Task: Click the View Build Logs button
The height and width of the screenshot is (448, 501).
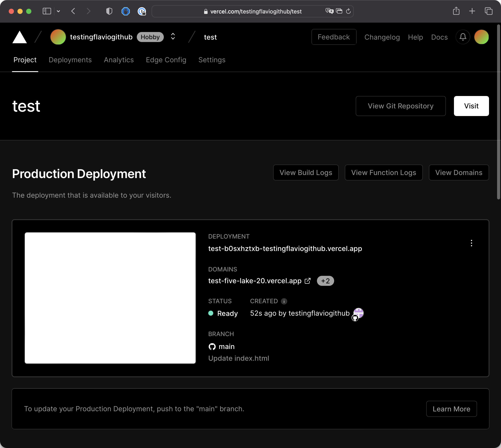Action: [x=305, y=173]
